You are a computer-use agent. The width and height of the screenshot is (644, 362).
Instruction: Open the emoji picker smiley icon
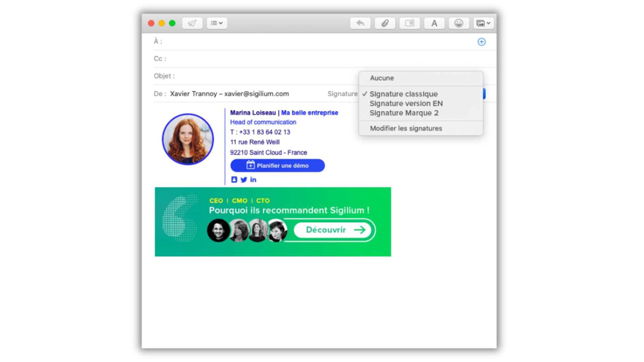click(459, 23)
